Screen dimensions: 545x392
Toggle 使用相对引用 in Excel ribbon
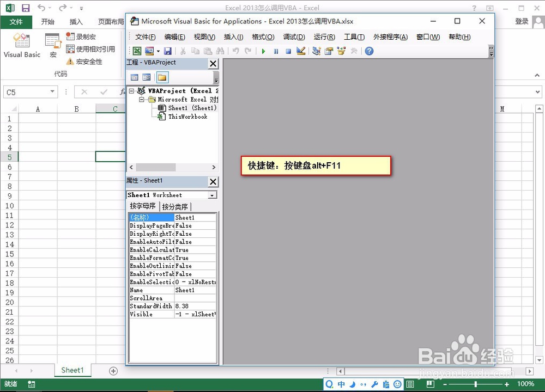[x=90, y=49]
